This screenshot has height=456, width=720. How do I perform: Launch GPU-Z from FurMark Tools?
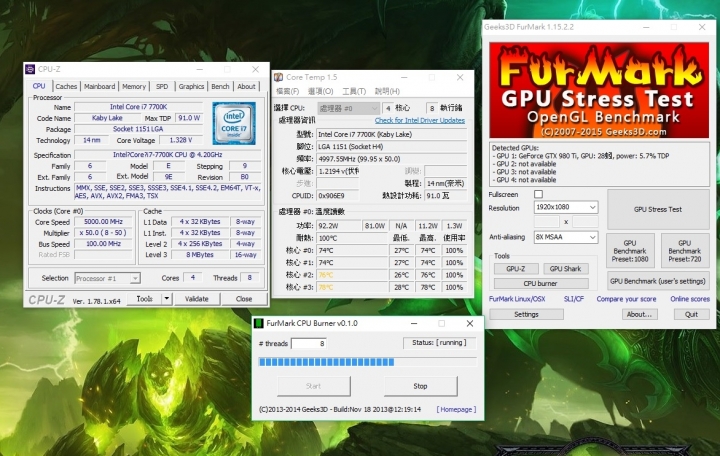[516, 269]
